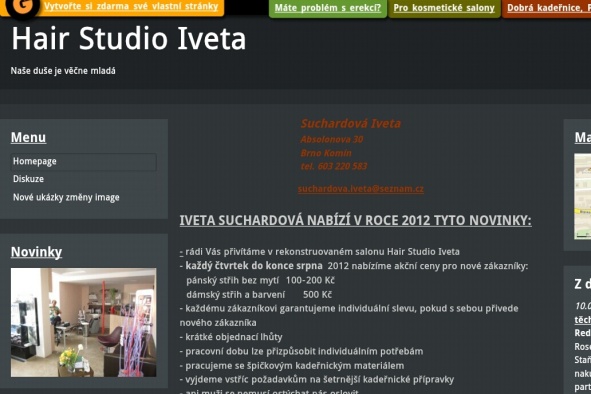591x394 pixels.
Task: Click the underlined 'těch' link in right sidebar
Action: (582, 320)
